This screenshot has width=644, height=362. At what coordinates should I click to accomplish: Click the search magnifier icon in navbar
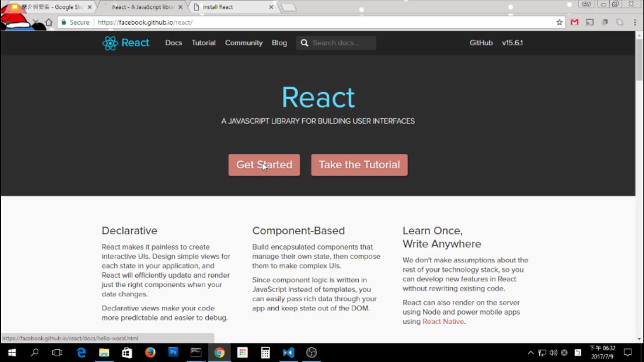coord(304,43)
